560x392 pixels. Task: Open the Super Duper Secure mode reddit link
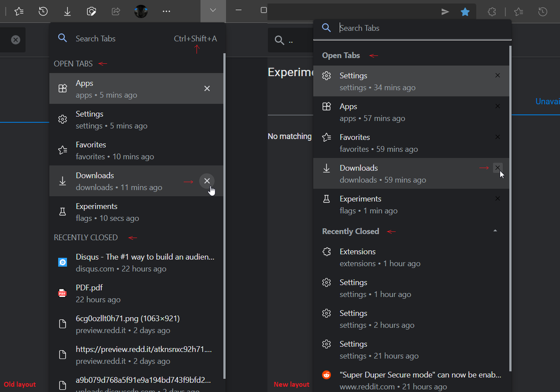pyautogui.click(x=411, y=375)
